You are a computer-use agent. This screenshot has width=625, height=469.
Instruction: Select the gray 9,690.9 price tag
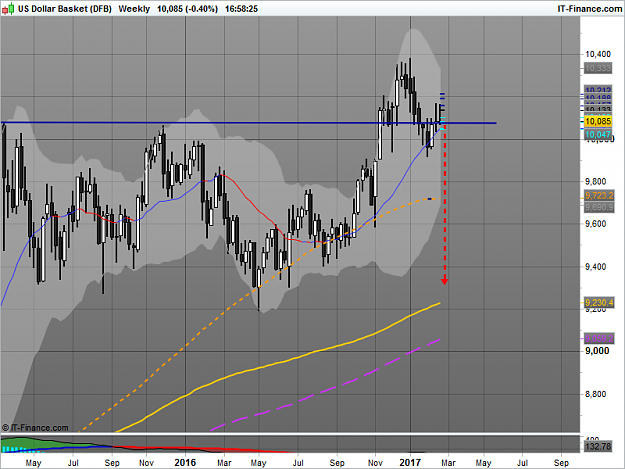(599, 207)
